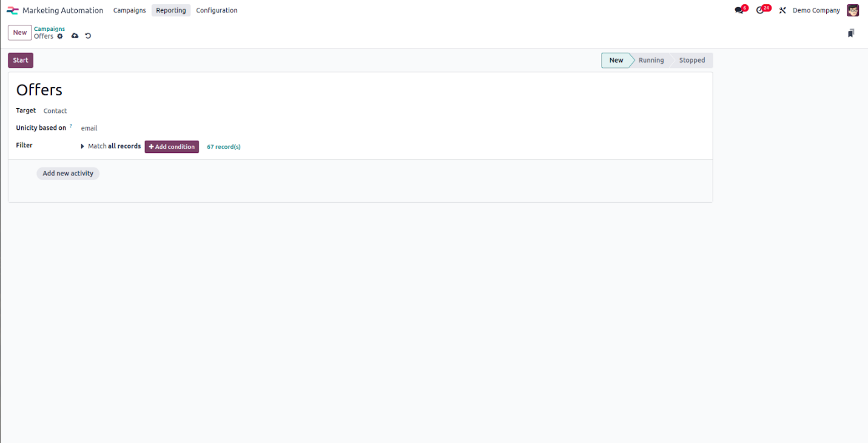
Task: Click the Add condition button
Action: click(172, 147)
